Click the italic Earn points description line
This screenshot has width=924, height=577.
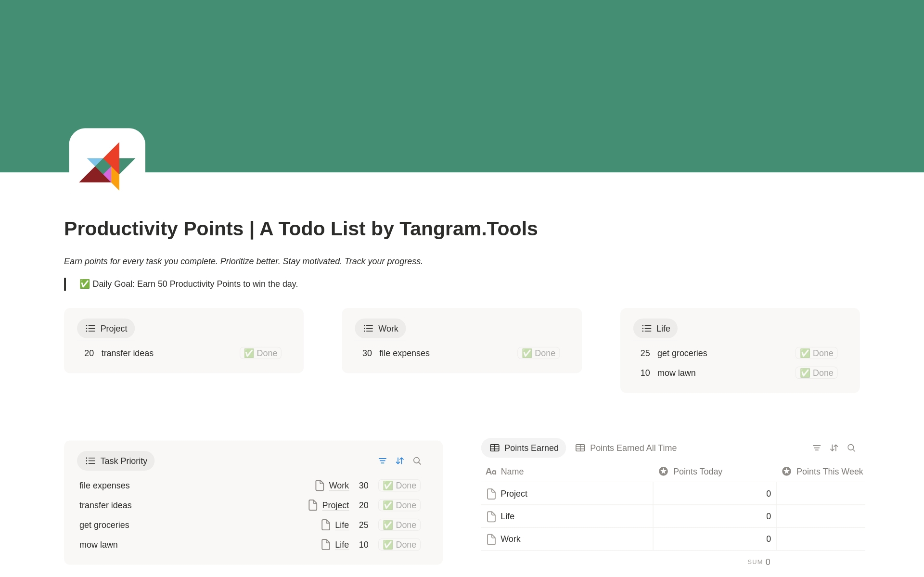[x=244, y=261]
